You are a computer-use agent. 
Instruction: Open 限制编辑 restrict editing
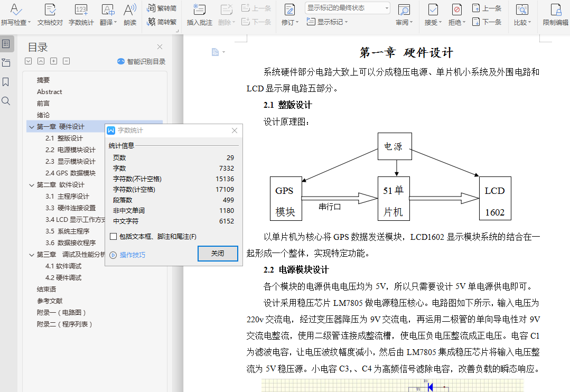pos(555,15)
